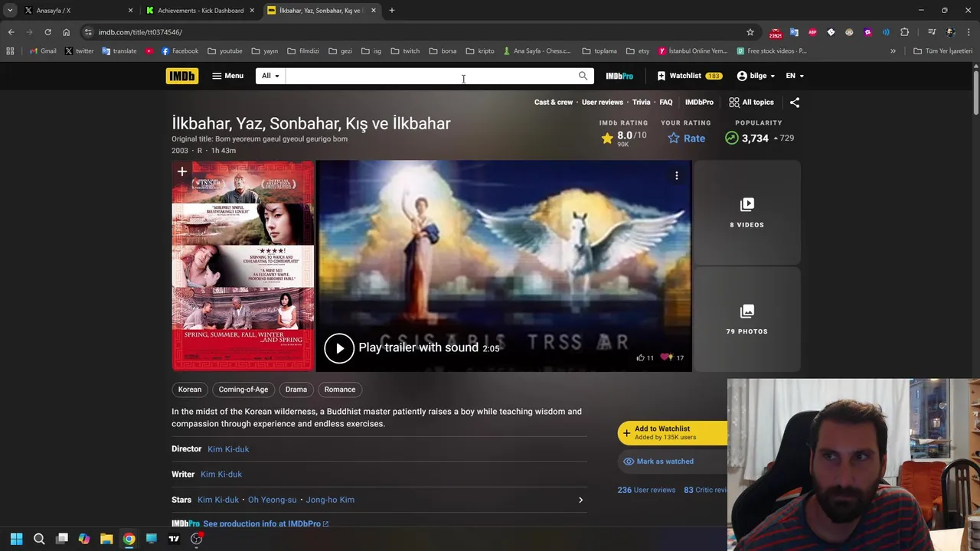Click the trailer heart reaction icon
Viewport: 980px width, 551px height.
665,357
